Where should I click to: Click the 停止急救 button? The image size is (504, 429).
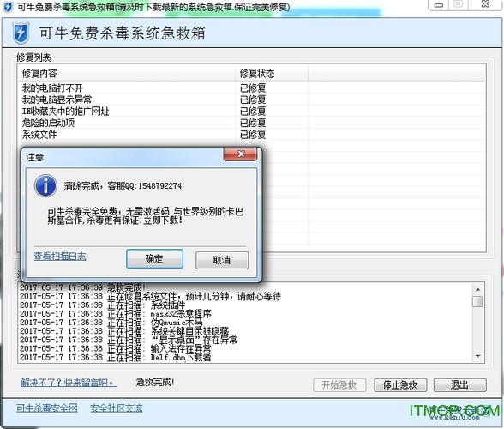[400, 384]
